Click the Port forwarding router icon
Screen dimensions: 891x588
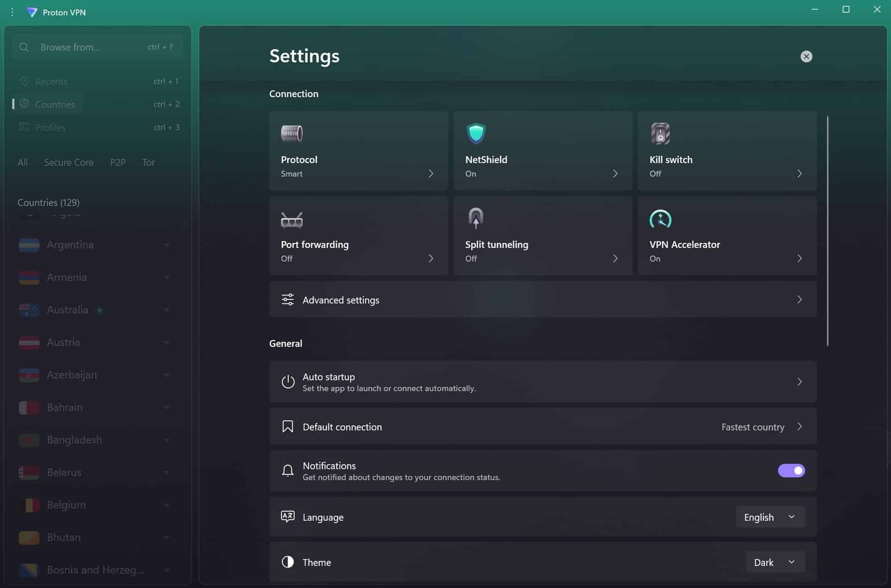pos(292,220)
